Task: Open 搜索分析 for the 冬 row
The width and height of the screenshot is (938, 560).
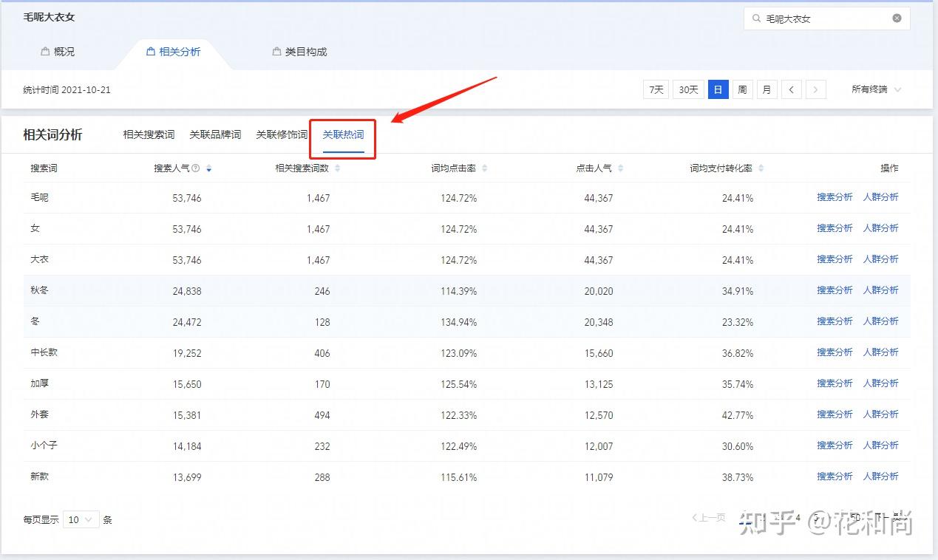Action: (x=835, y=321)
